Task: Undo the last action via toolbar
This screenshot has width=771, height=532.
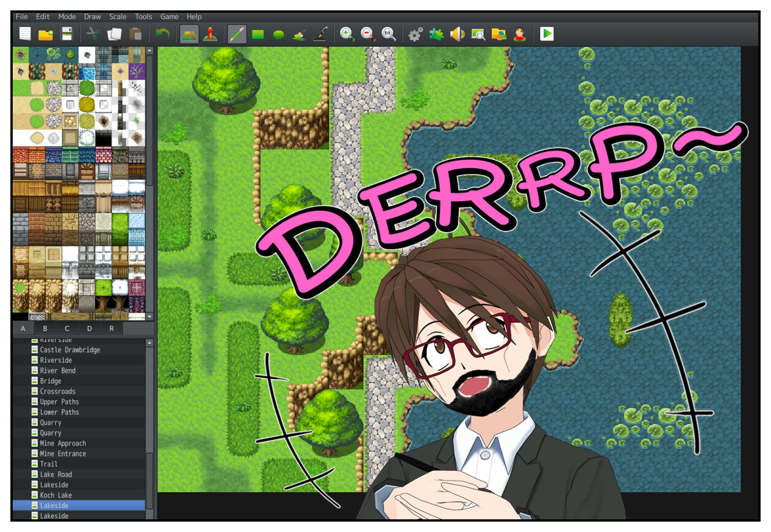Action: 162,34
